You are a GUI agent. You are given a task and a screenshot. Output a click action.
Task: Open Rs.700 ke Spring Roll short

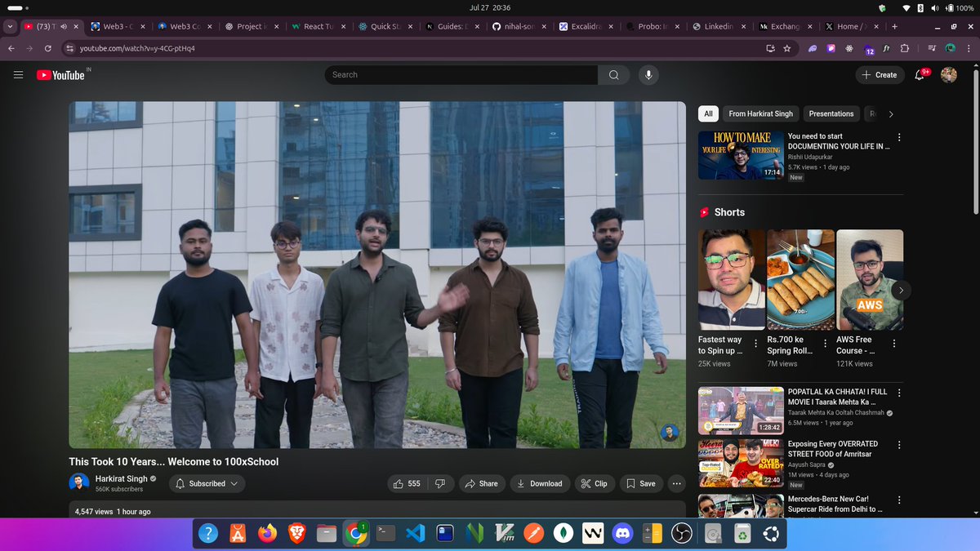(x=800, y=280)
